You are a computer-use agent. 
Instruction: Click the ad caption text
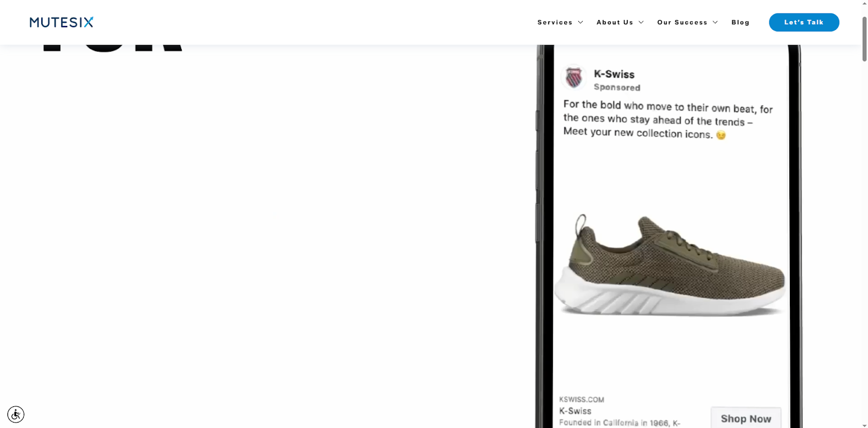pos(668,120)
